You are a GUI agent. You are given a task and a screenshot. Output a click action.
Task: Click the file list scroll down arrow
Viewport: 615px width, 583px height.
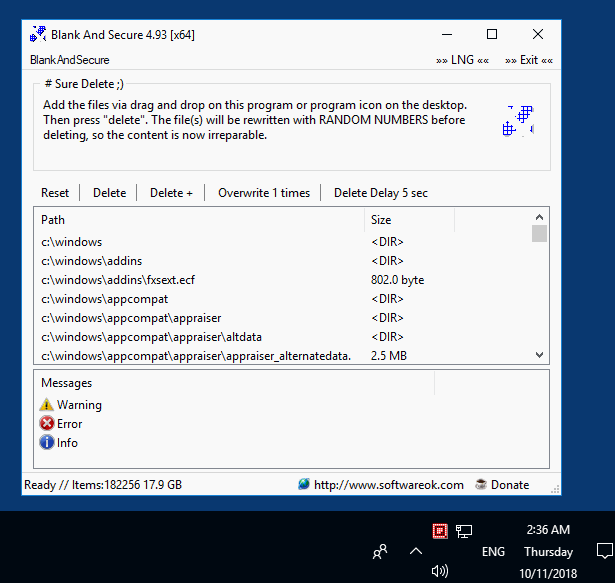point(540,354)
